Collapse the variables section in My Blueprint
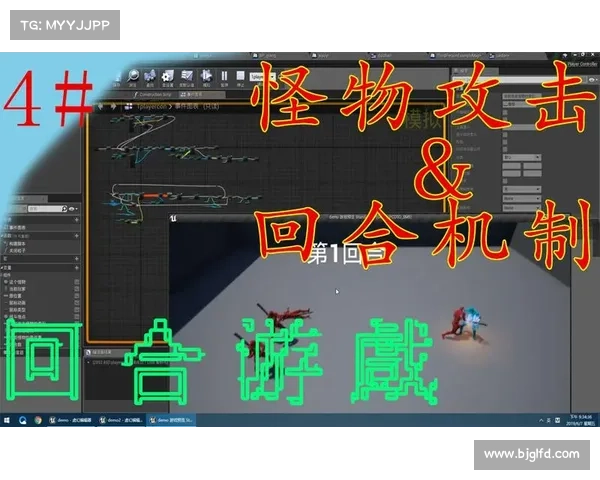 (3, 268)
